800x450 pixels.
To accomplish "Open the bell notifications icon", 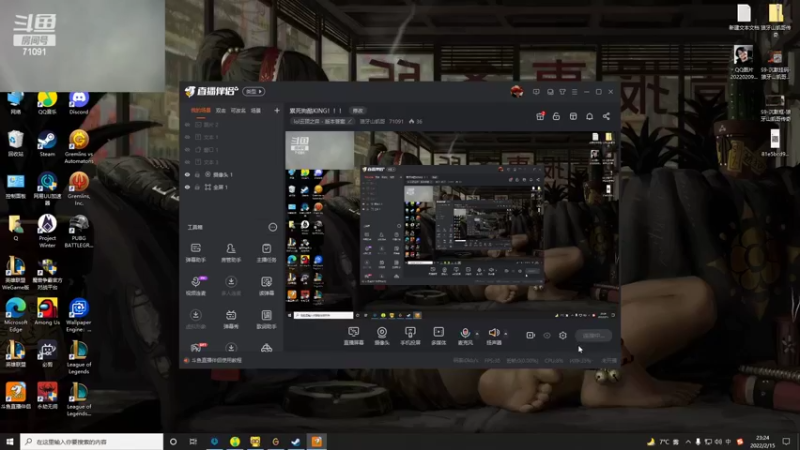I will click(x=589, y=116).
